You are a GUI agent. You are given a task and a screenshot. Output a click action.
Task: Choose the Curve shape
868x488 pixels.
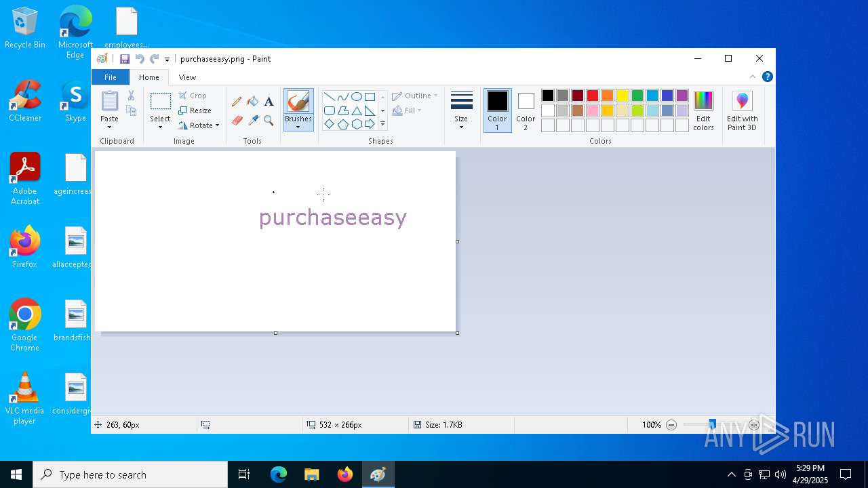pos(342,97)
